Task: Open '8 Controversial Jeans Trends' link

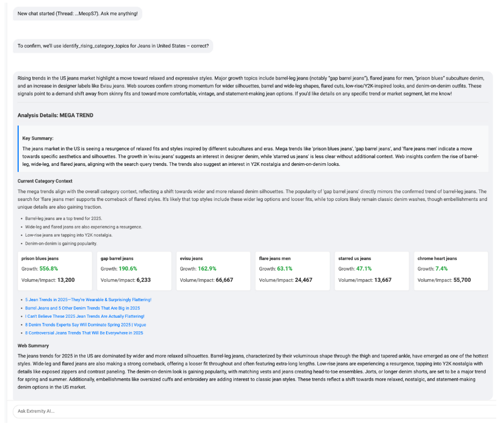Action: [84, 333]
